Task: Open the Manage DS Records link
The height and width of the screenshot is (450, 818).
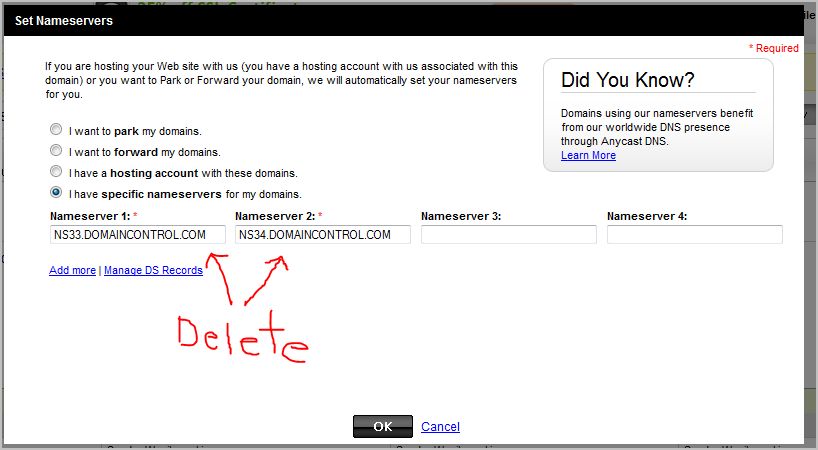Action: point(153,270)
